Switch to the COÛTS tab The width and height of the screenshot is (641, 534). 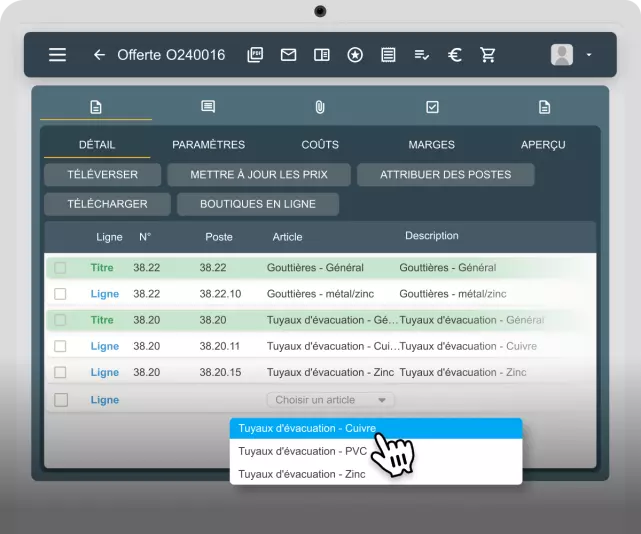point(320,145)
